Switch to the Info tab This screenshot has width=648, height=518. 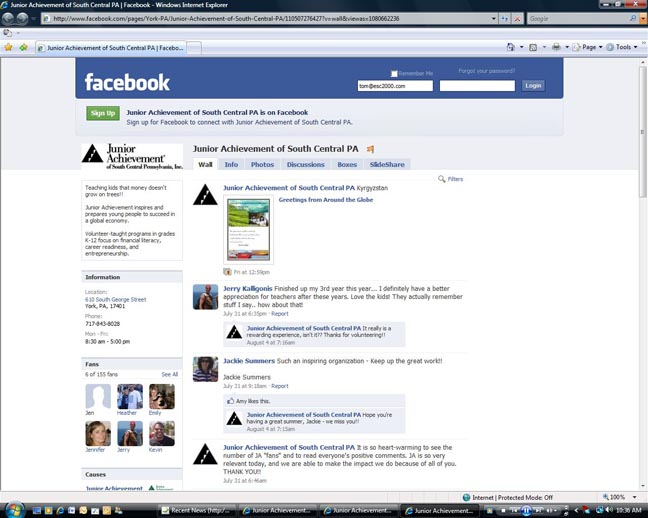(x=231, y=165)
